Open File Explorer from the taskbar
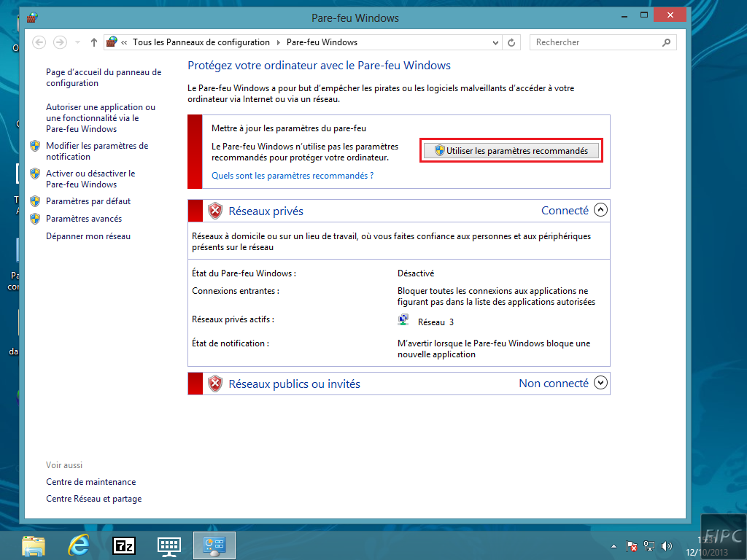 (x=33, y=545)
